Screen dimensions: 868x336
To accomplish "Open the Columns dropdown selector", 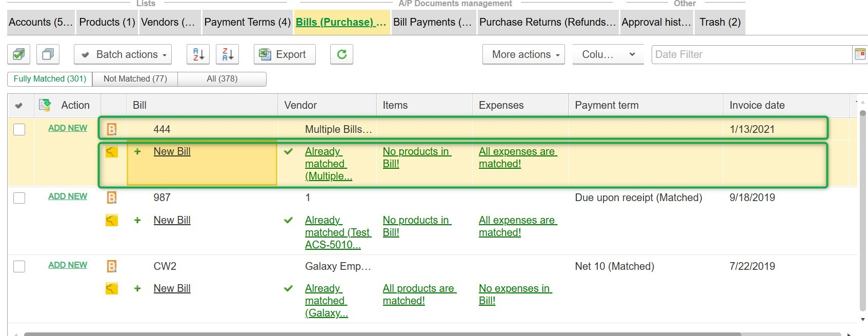I will pyautogui.click(x=608, y=54).
